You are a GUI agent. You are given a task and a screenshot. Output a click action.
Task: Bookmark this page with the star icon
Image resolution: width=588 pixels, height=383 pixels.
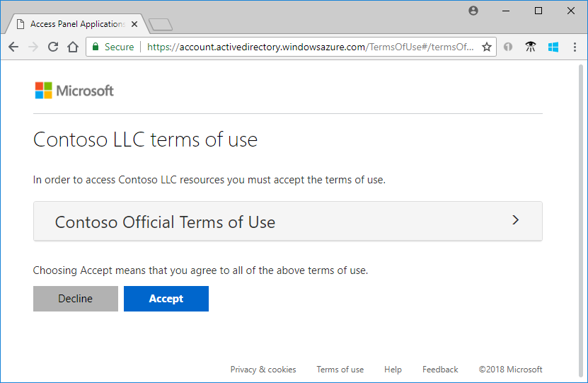[x=487, y=47]
